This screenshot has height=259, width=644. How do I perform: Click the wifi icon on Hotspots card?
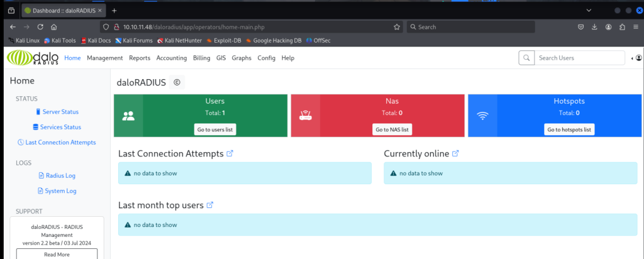click(482, 116)
